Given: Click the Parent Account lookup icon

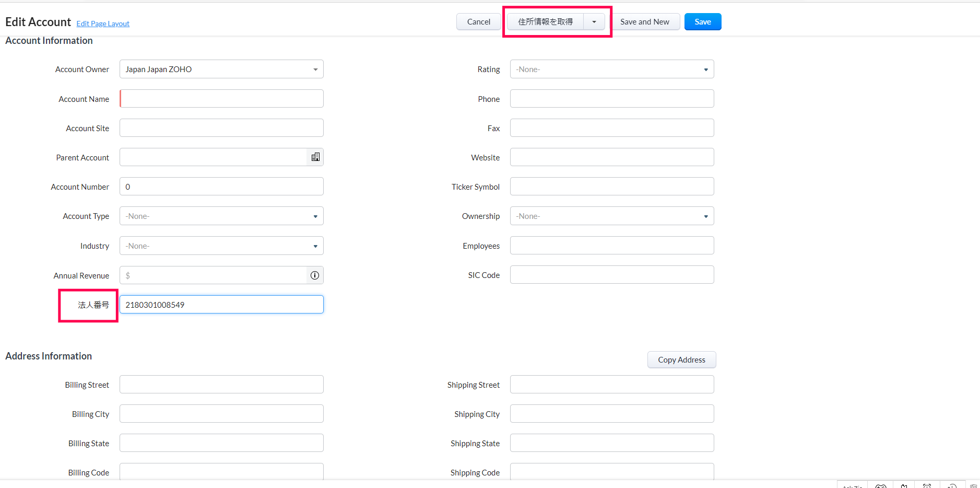Looking at the screenshot, I should 315,157.
